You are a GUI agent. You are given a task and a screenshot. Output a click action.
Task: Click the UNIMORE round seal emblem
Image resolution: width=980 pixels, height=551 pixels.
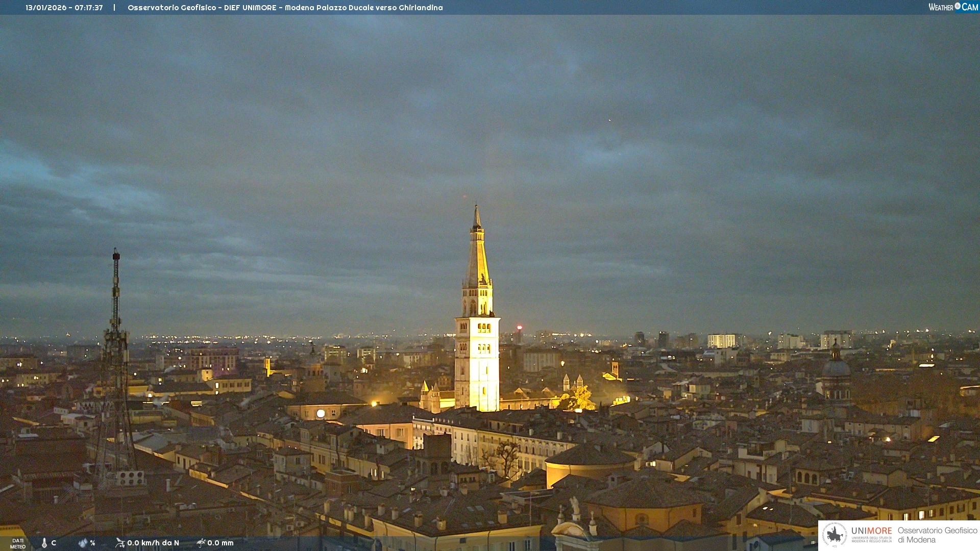(x=835, y=535)
